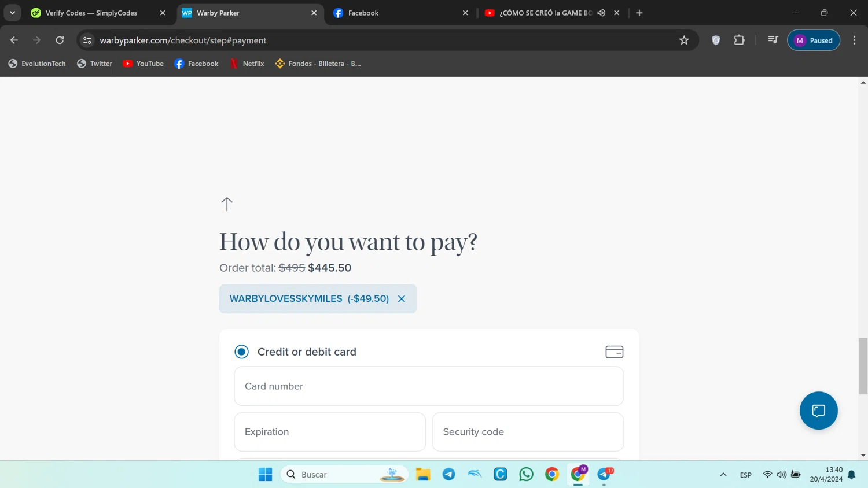
Task: Open the Extensions puzzle menu
Action: [x=739, y=40]
